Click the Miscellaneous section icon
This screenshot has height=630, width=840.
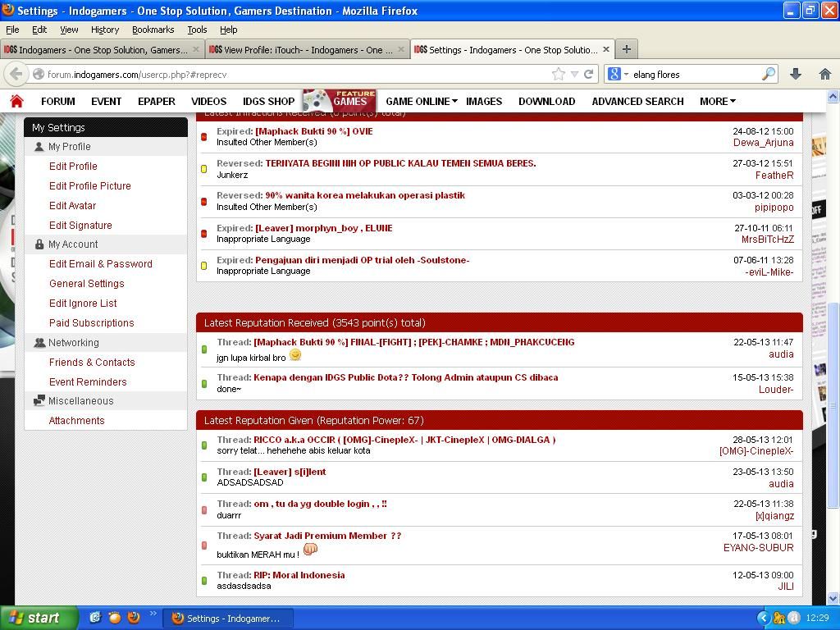coord(39,400)
